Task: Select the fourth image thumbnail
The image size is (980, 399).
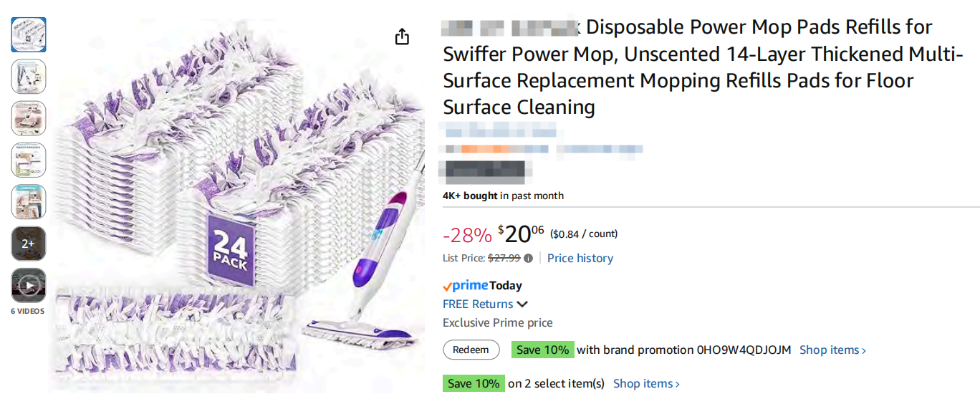Action: 29,160
